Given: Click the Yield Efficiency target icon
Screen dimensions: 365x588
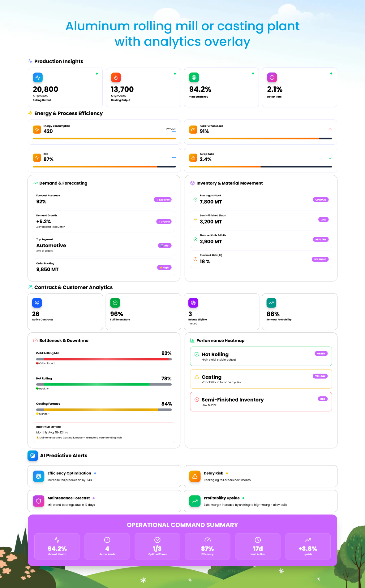Looking at the screenshot, I should (x=194, y=77).
